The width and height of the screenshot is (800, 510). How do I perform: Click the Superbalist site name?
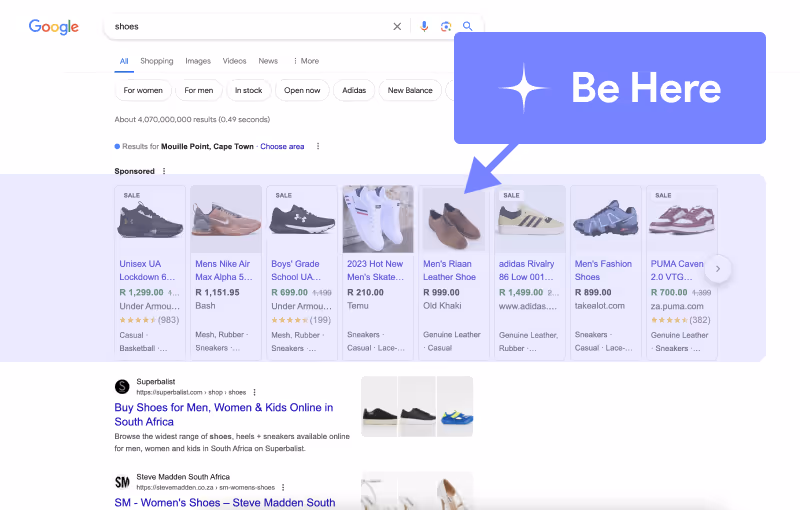(x=156, y=381)
